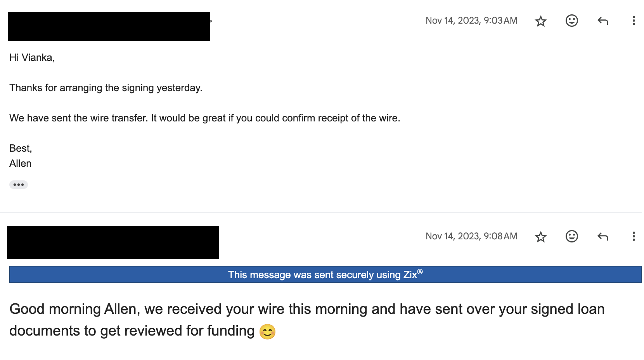
Task: Add emoji reaction to the 9:08 AM email
Action: (x=572, y=236)
